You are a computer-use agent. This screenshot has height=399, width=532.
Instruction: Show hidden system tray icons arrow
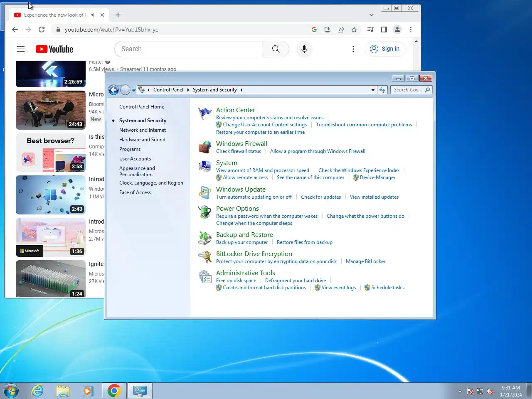coord(460,391)
